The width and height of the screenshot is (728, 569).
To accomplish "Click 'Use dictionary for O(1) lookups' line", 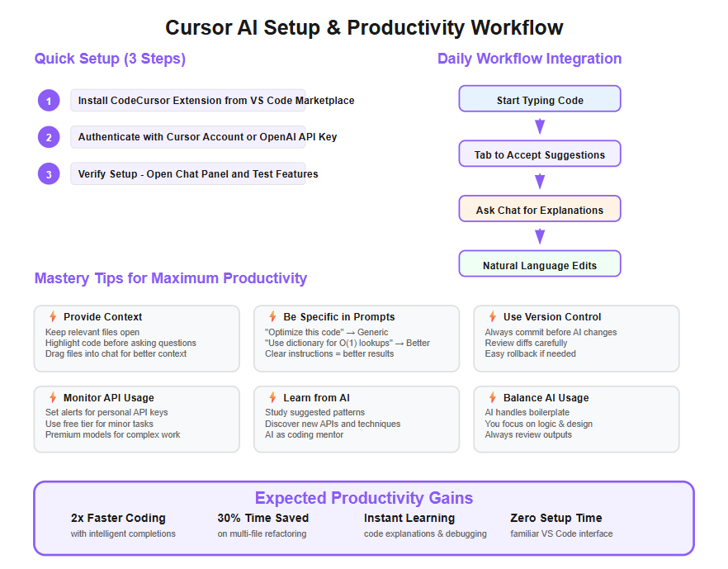I will pos(347,343).
